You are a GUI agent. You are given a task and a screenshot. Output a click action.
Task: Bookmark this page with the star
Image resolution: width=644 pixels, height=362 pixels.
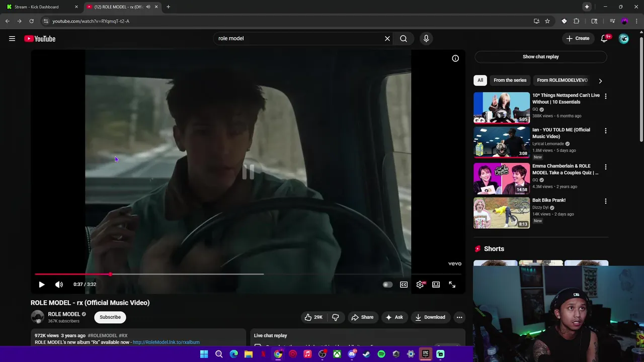[x=547, y=21]
